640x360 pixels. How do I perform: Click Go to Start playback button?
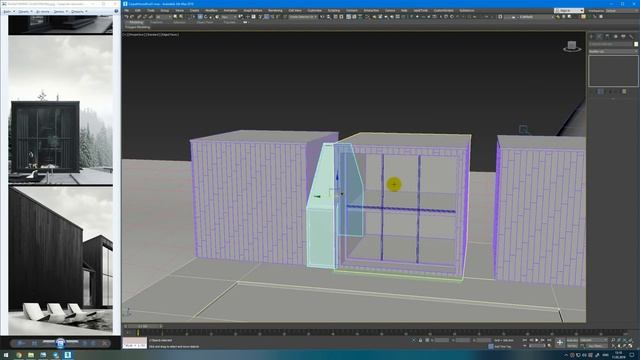coord(525,340)
